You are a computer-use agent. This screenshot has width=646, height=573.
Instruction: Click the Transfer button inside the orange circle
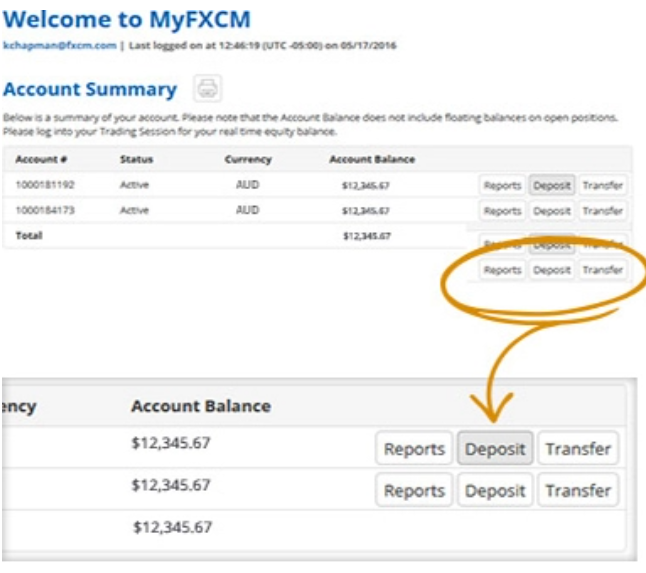(603, 270)
